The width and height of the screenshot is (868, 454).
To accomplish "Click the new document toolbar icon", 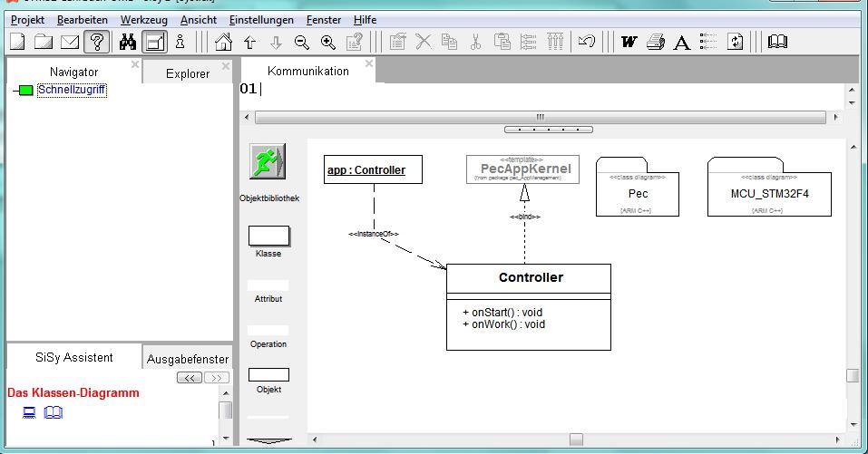I will click(17, 42).
